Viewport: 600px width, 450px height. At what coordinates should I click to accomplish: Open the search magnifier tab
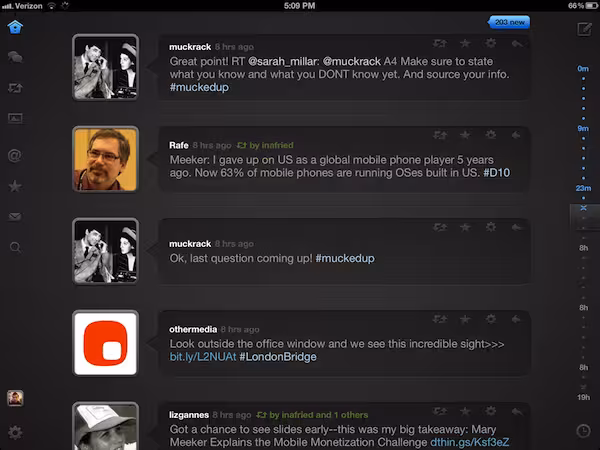15,247
